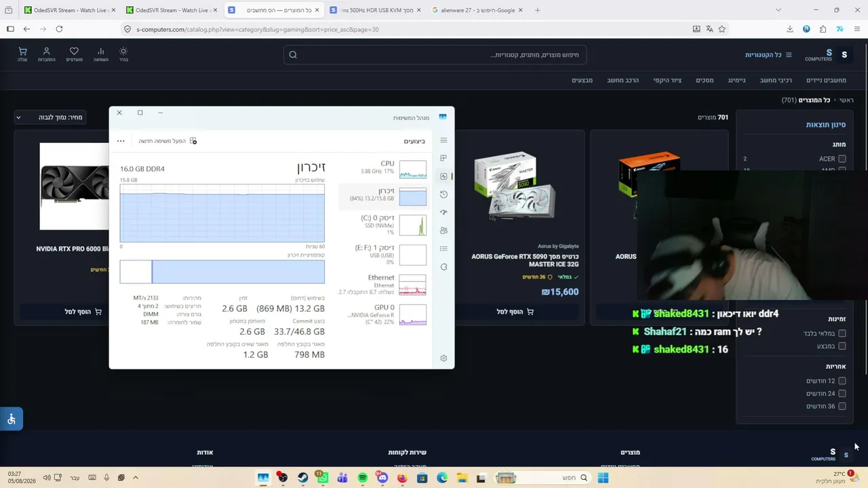Check the '12 חודשים' warranty checkbox
868x488 pixels.
pos(842,381)
